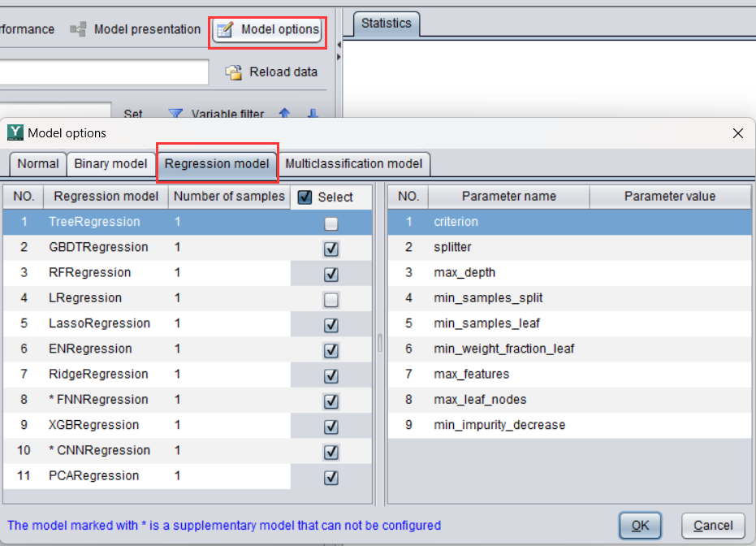Click the Variable filter funnel icon
756x546 pixels.
pos(175,115)
